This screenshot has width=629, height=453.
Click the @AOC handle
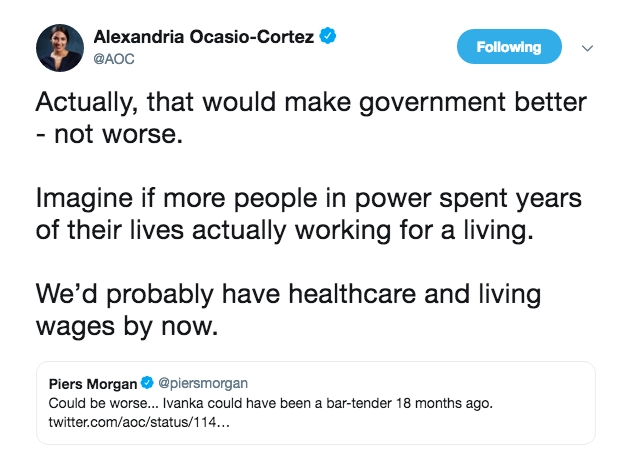[113, 58]
